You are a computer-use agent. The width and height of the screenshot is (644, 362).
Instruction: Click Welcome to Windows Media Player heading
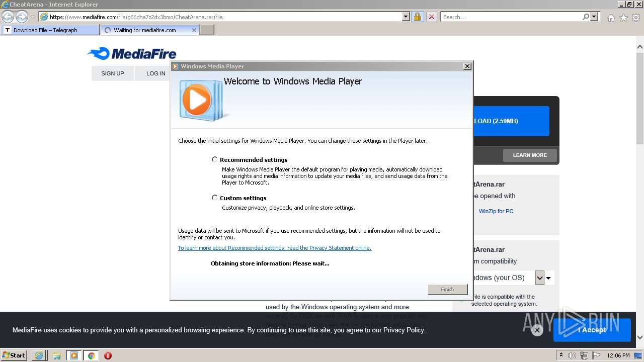coord(293,81)
